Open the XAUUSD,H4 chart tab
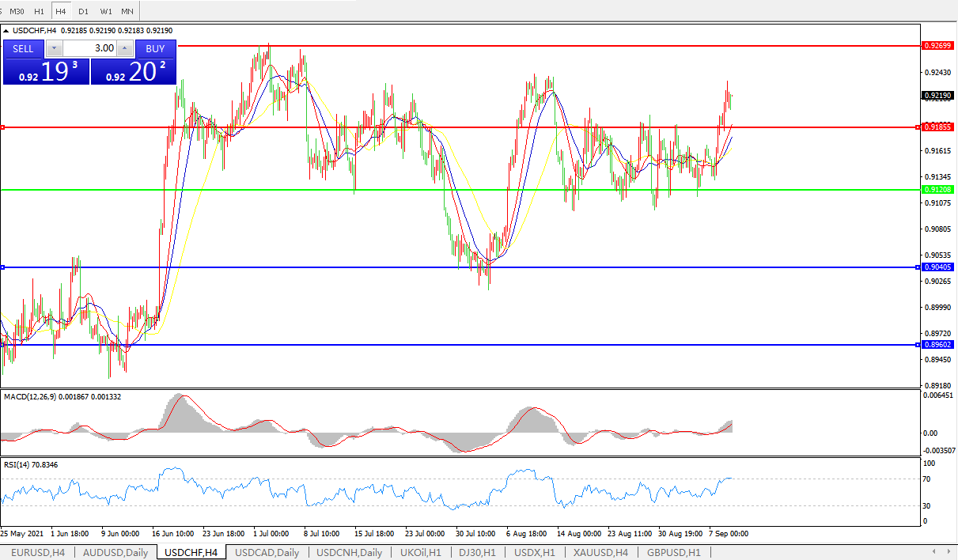The width and height of the screenshot is (958, 560). click(600, 552)
